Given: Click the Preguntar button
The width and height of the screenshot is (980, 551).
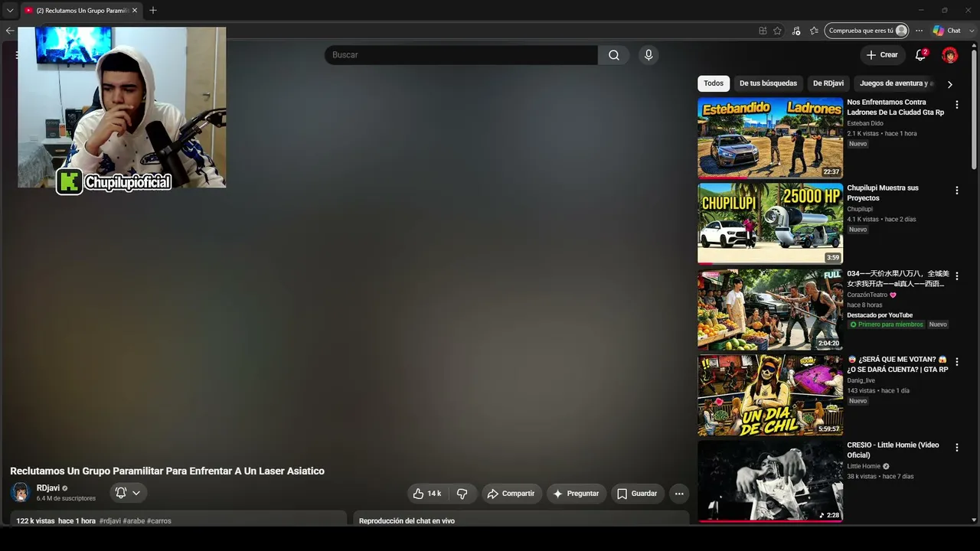Looking at the screenshot, I should pyautogui.click(x=577, y=494).
